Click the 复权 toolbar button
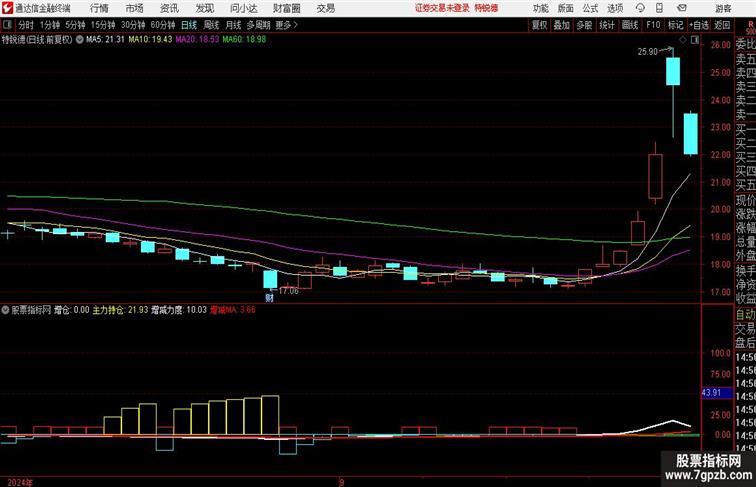The height and width of the screenshot is (487, 756). [540, 25]
